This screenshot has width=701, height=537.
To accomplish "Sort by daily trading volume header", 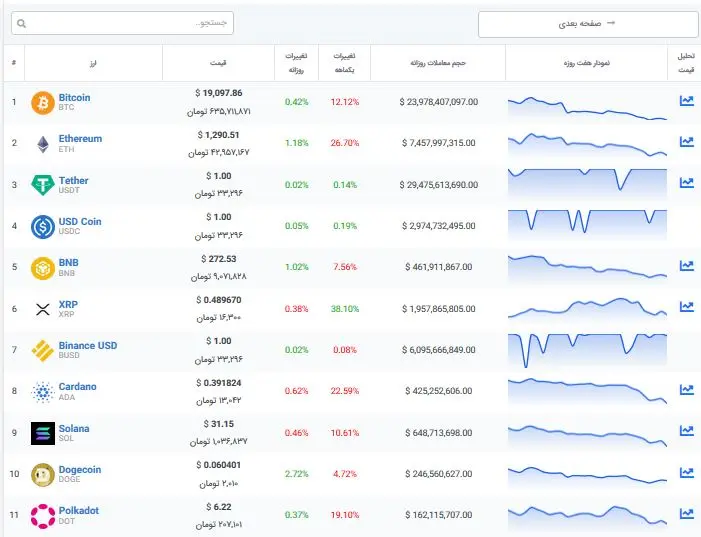I will pyautogui.click(x=439, y=62).
